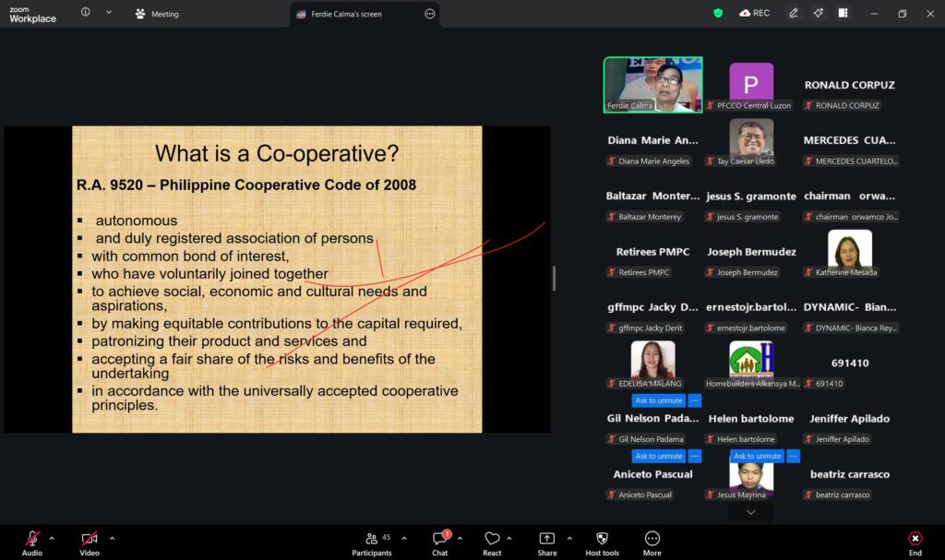
Task: Click the Share screen icon
Action: (546, 539)
